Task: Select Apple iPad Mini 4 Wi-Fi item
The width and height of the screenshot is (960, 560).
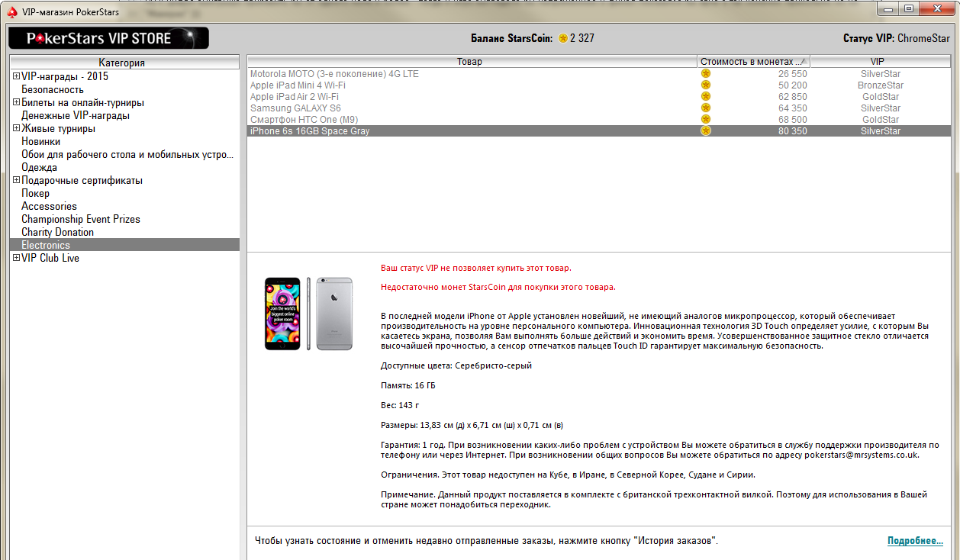Action: (299, 85)
